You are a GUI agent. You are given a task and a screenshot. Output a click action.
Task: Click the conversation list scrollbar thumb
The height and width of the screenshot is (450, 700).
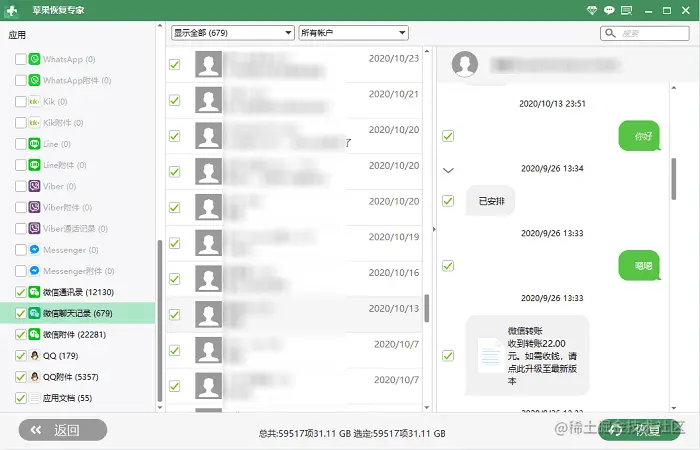pyautogui.click(x=427, y=308)
